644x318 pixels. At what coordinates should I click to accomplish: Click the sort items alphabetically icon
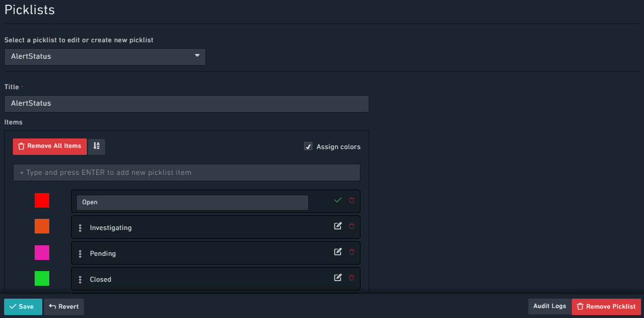pyautogui.click(x=97, y=146)
